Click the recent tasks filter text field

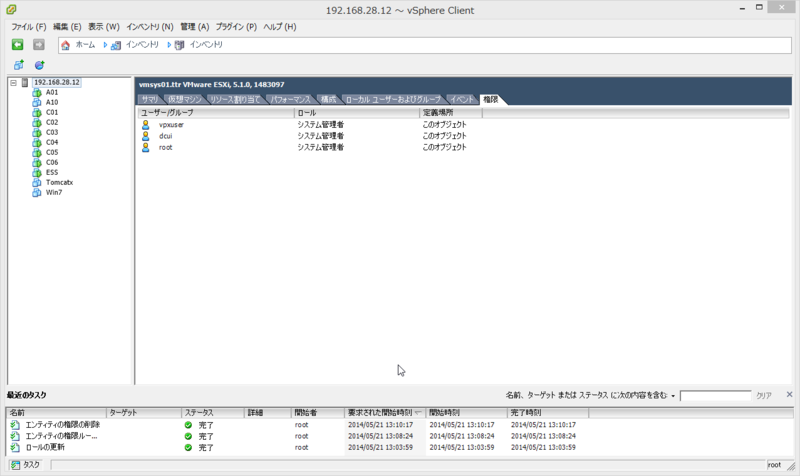tap(715, 396)
